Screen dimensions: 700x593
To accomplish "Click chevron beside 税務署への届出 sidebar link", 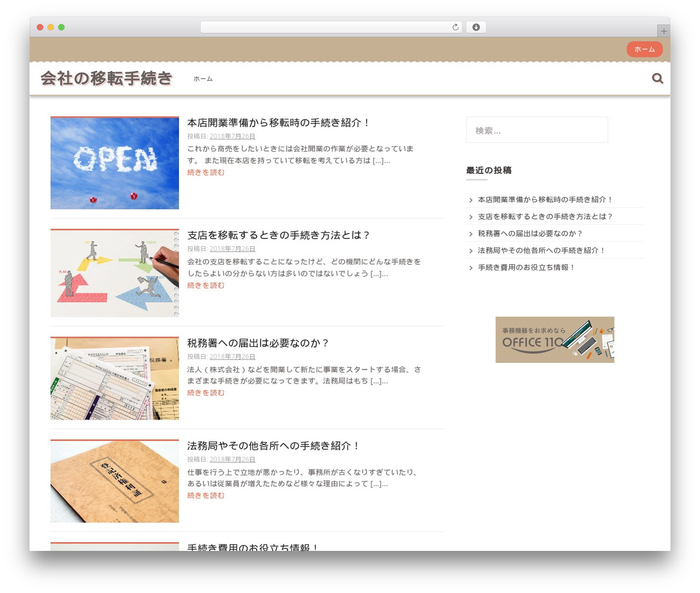I will pyautogui.click(x=471, y=234).
